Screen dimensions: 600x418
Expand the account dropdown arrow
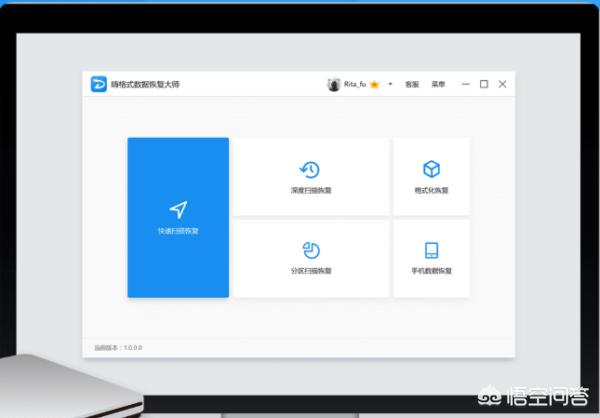click(x=390, y=85)
